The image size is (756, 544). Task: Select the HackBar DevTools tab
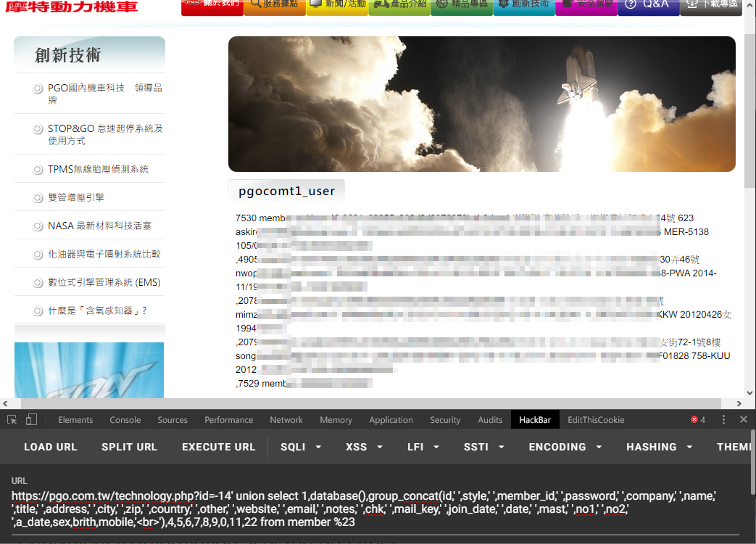click(x=535, y=420)
